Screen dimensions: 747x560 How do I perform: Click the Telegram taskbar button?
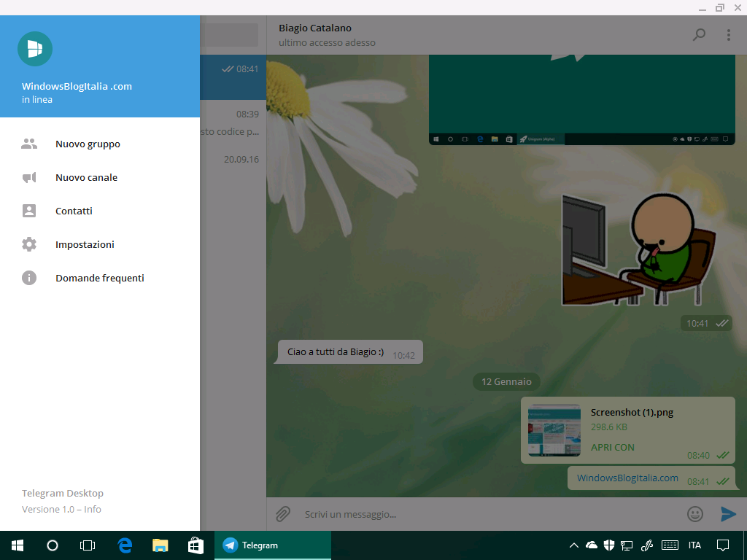pos(273,545)
